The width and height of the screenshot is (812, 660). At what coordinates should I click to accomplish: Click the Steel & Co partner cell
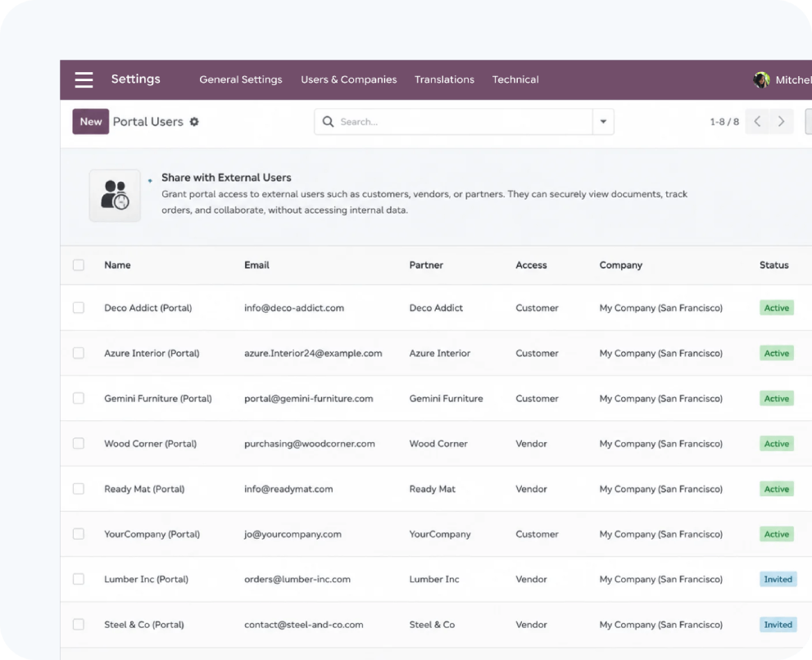click(432, 625)
